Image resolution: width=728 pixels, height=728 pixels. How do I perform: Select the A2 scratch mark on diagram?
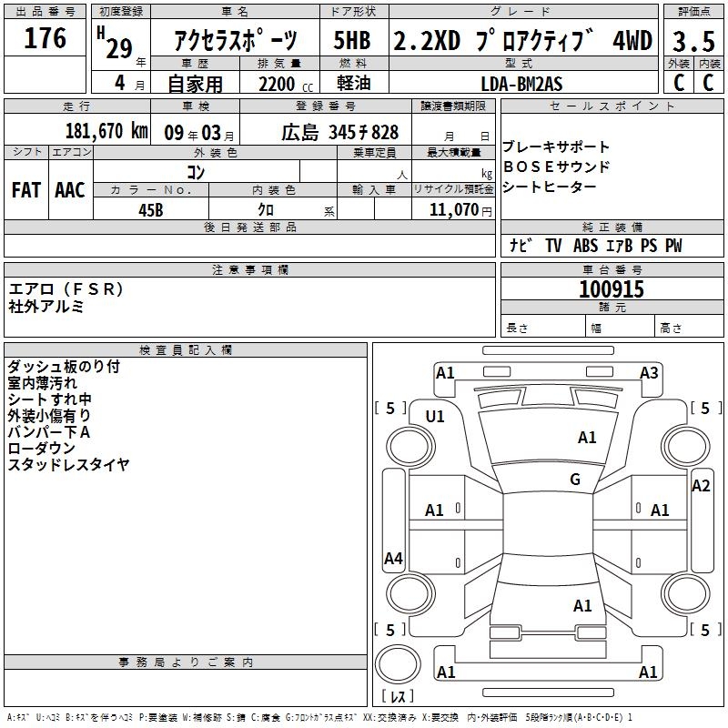pos(701,486)
